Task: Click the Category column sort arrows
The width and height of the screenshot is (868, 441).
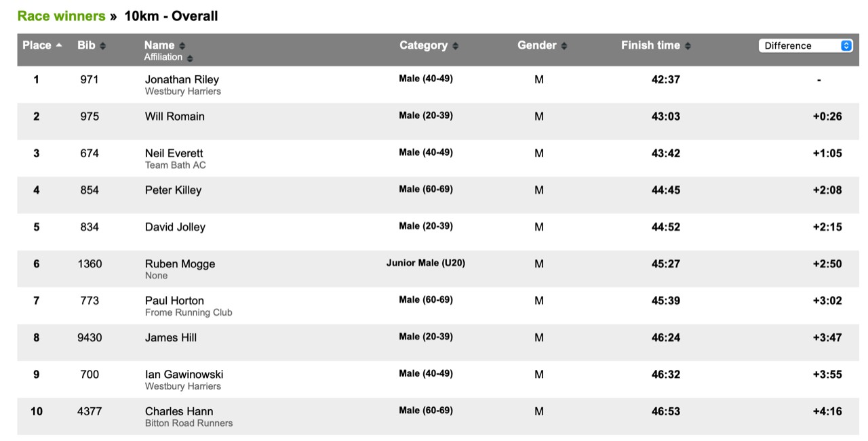Action: click(x=455, y=46)
